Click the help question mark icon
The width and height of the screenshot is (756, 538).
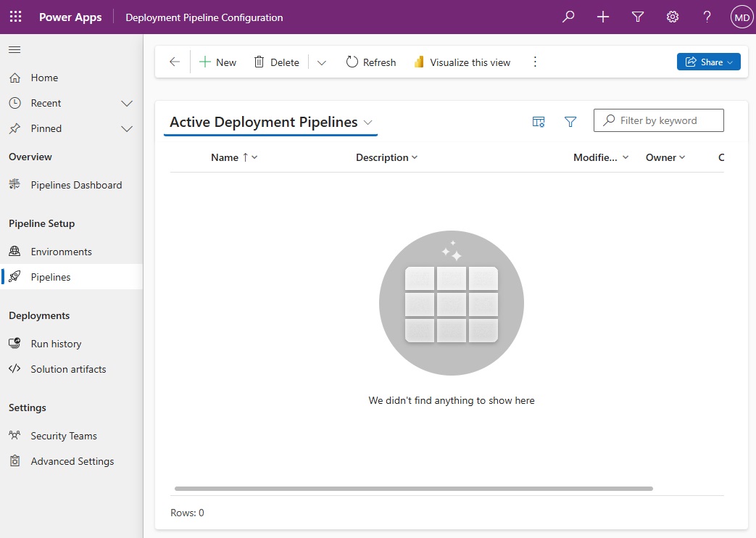pyautogui.click(x=707, y=17)
